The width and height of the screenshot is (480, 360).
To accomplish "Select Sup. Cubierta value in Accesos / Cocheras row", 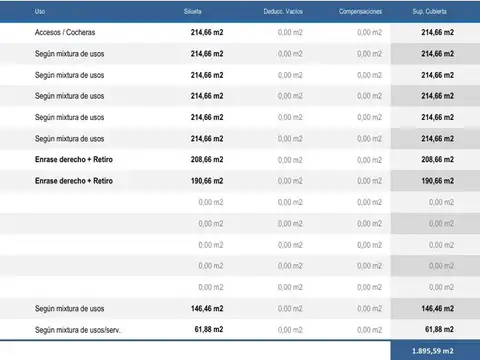I will [437, 32].
